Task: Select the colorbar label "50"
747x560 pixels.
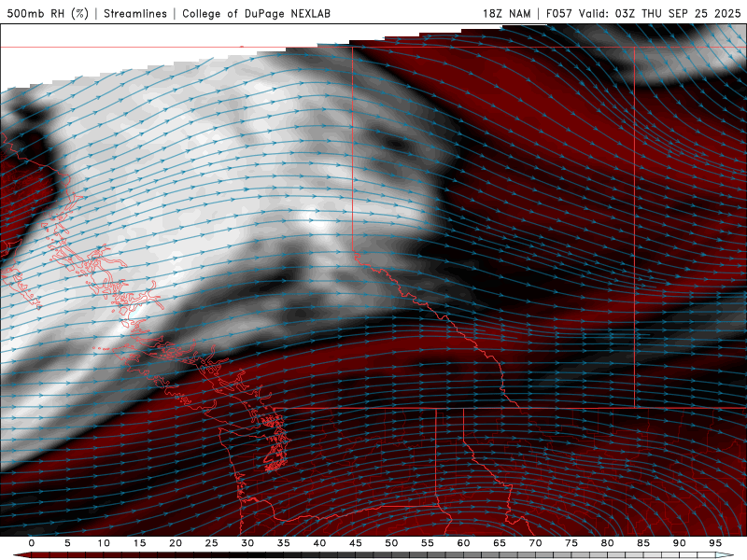Action: 391,543
